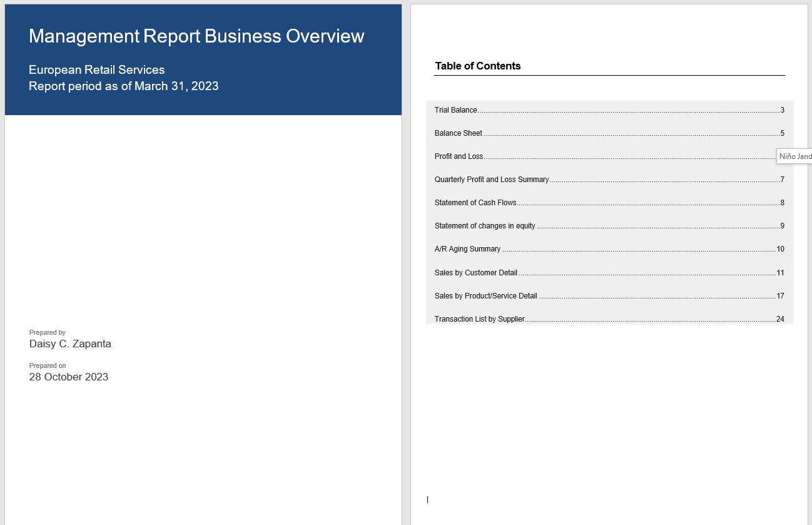This screenshot has height=525, width=812.
Task: Open the Trial Balance contents entry
Action: point(455,110)
